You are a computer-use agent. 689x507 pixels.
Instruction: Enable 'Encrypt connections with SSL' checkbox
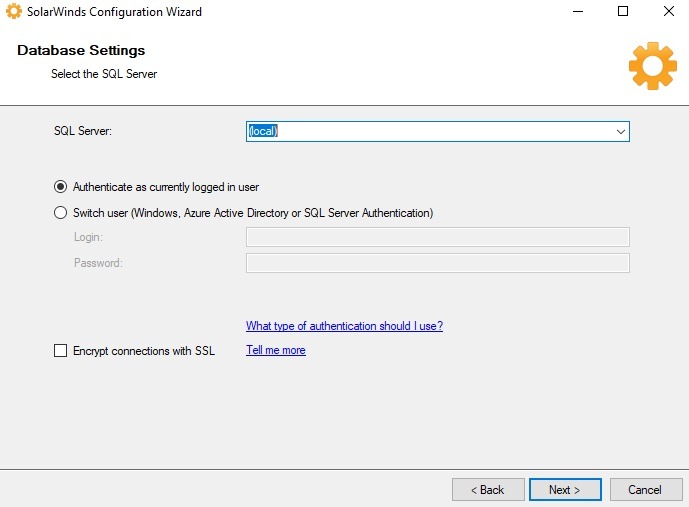(x=61, y=351)
